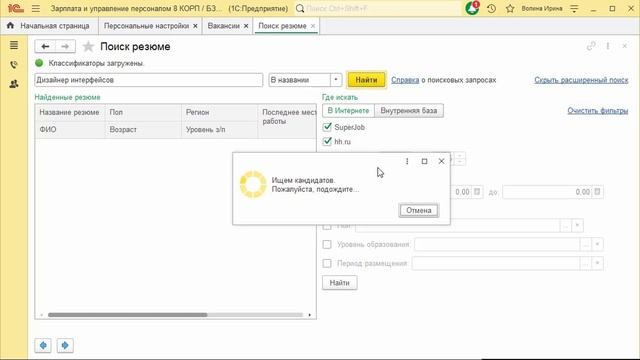Maximize the searching candidates dialog
The width and height of the screenshot is (640, 360).
coord(424,161)
